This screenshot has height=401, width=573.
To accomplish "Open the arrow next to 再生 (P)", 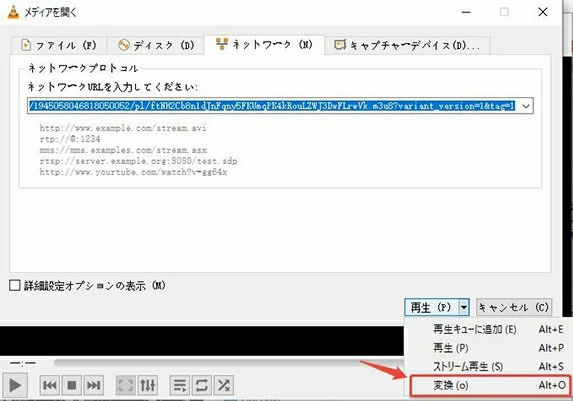I will click(464, 307).
